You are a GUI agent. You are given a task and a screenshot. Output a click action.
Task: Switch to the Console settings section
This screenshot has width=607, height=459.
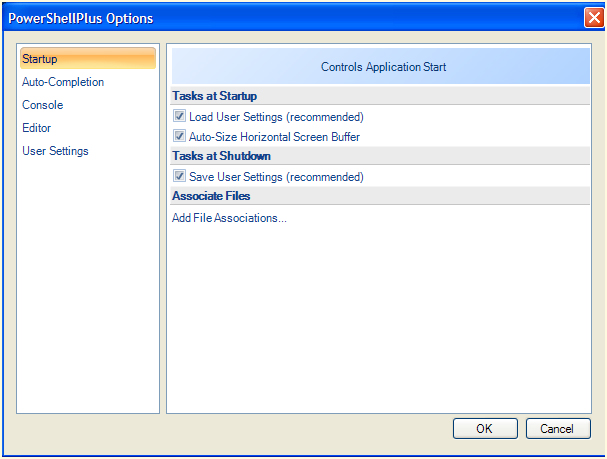(x=42, y=105)
